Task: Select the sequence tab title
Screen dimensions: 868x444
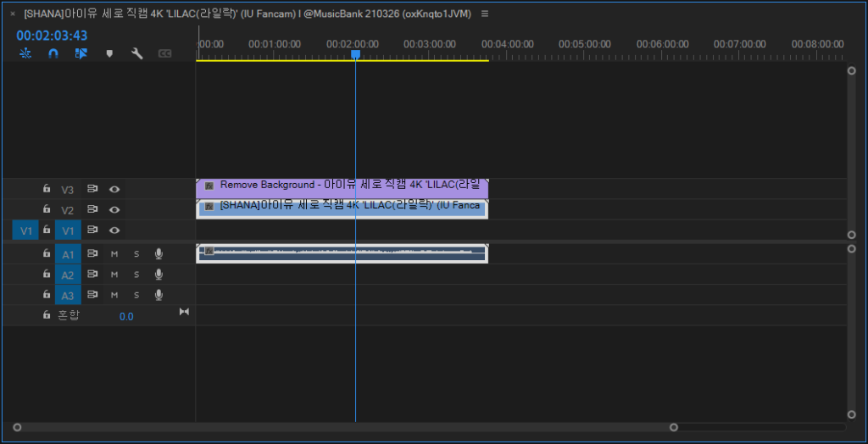Action: coord(248,14)
